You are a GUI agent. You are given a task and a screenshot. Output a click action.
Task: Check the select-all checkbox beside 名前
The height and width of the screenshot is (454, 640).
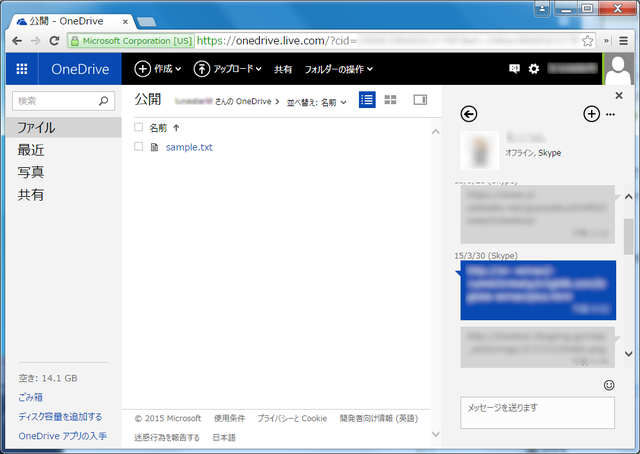139,127
